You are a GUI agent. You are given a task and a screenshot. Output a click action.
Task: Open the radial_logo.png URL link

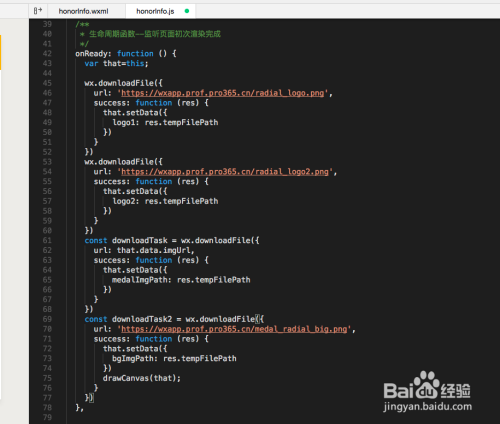click(223, 93)
